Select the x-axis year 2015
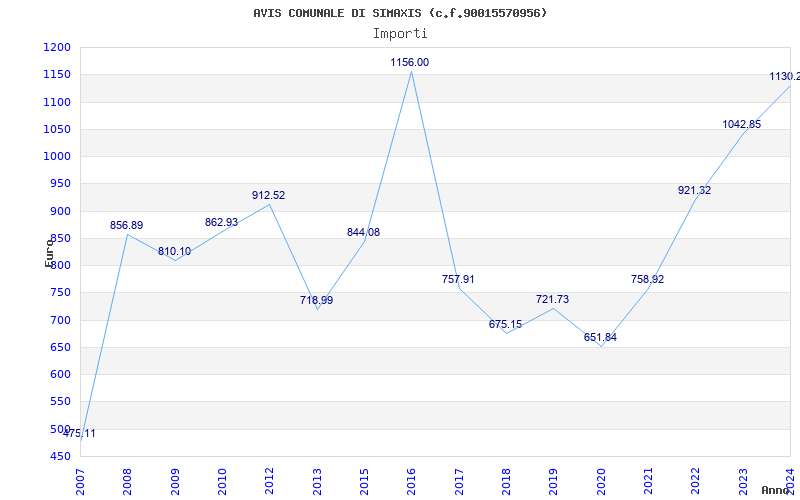Viewport: 800px width, 500px height. pyautogui.click(x=364, y=482)
